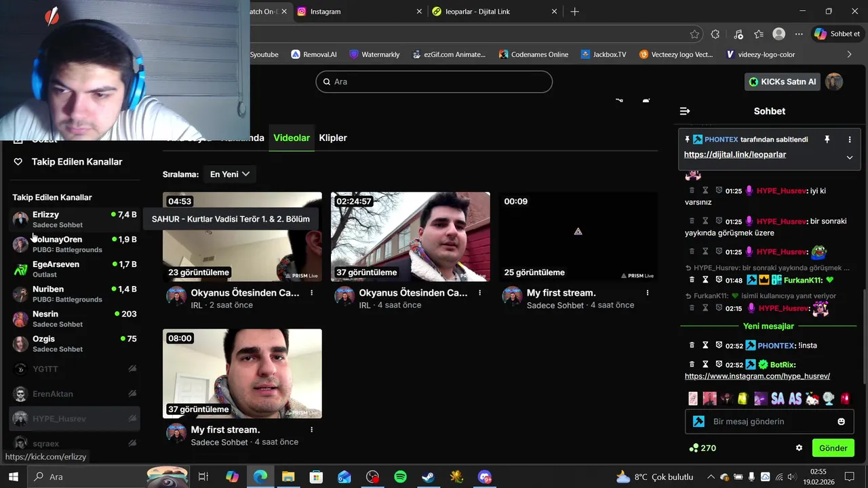The image size is (868, 488).
Task: Open Watermarkly bookmark
Action: (x=374, y=54)
